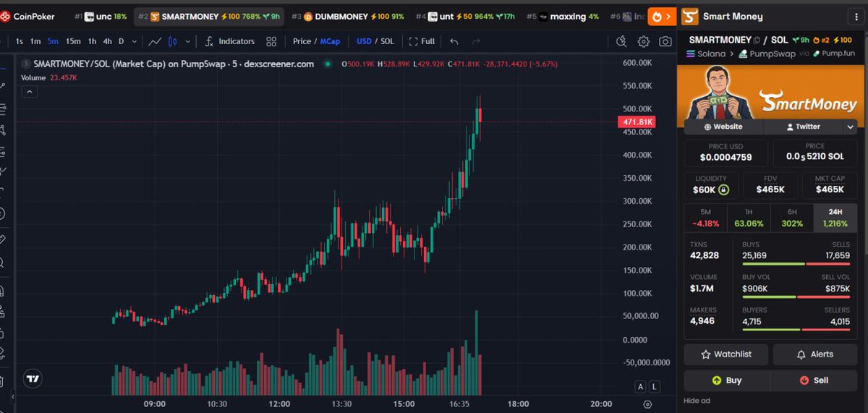Take a chart snapshot with camera icon

[665, 41]
